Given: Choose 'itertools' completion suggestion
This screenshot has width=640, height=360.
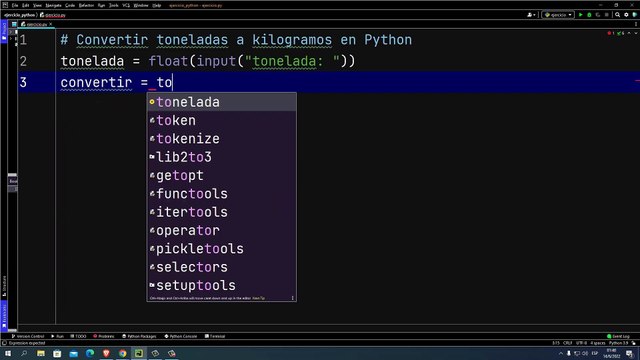Looking at the screenshot, I should 222,212.
